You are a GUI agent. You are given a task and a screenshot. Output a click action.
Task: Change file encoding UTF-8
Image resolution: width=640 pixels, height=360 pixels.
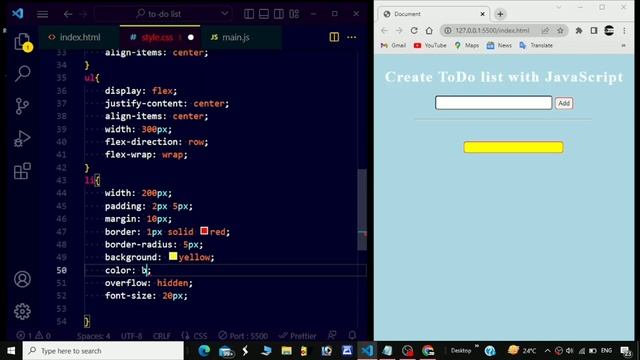point(131,336)
